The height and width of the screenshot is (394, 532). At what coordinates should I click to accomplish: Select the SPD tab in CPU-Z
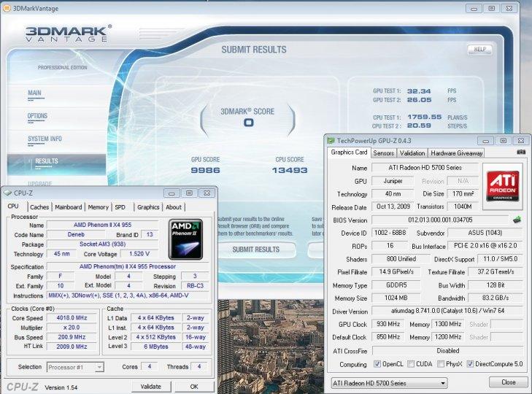click(120, 207)
